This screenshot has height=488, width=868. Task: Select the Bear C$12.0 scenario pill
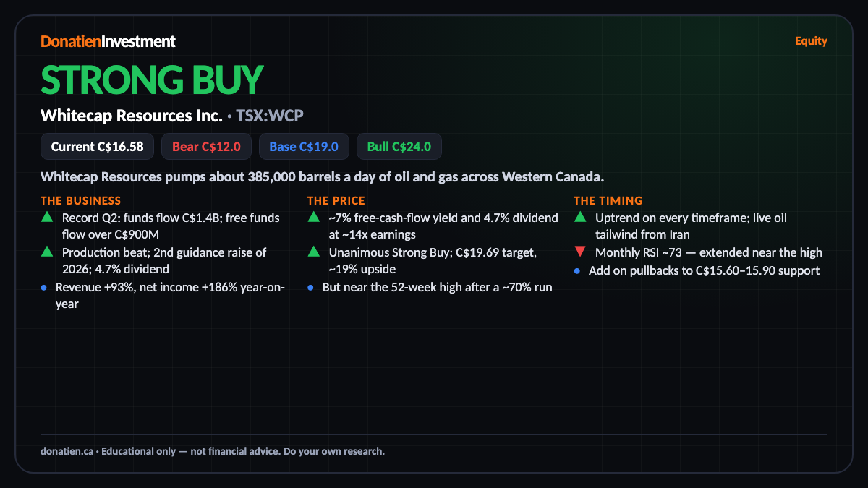[206, 147]
